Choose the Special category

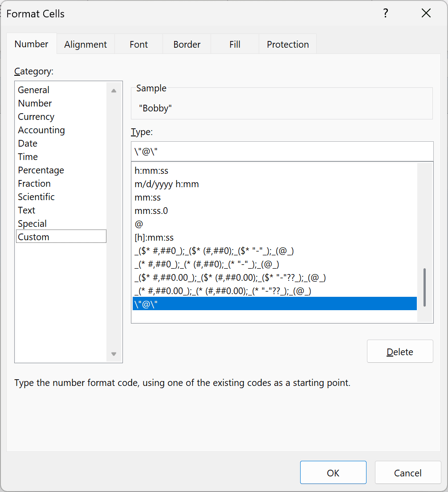(61, 224)
